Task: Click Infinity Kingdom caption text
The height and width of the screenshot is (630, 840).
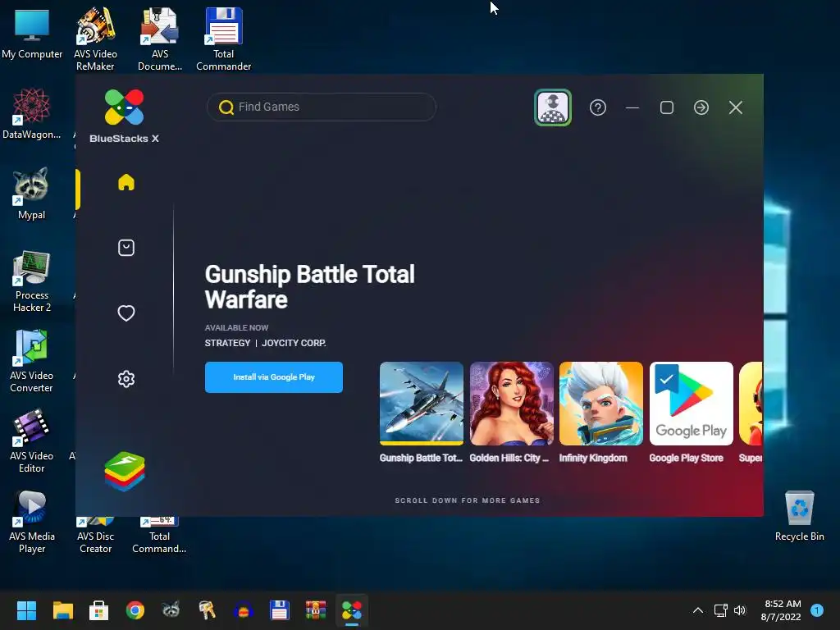Action: (x=593, y=458)
